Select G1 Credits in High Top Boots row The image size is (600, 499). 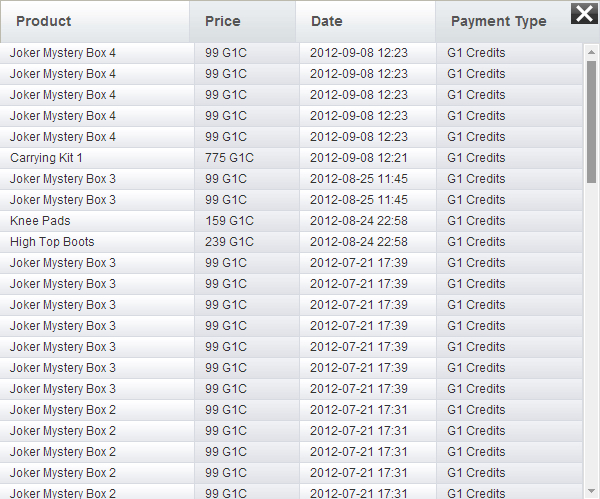click(x=476, y=242)
